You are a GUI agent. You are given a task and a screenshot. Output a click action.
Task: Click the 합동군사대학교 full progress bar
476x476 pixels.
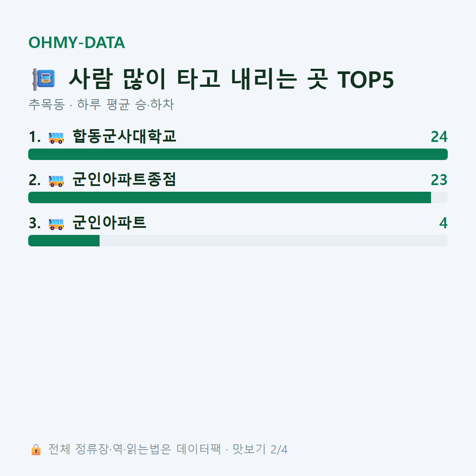click(238, 154)
